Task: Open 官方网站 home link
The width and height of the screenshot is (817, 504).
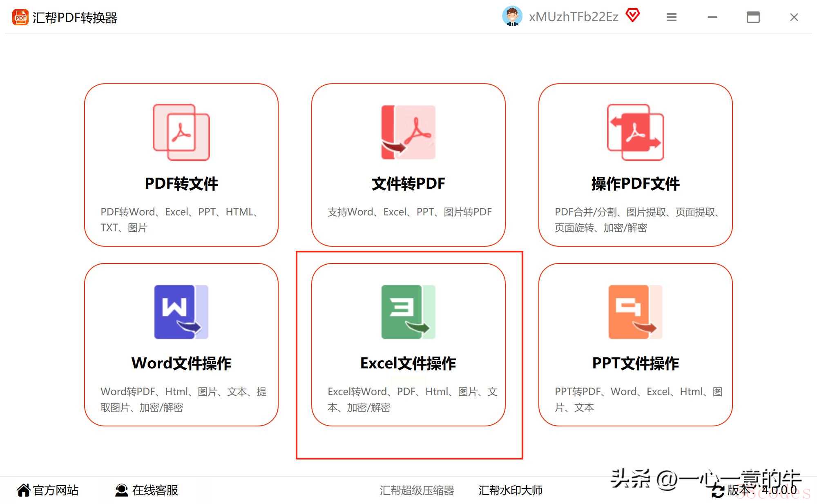Action: 48,490
